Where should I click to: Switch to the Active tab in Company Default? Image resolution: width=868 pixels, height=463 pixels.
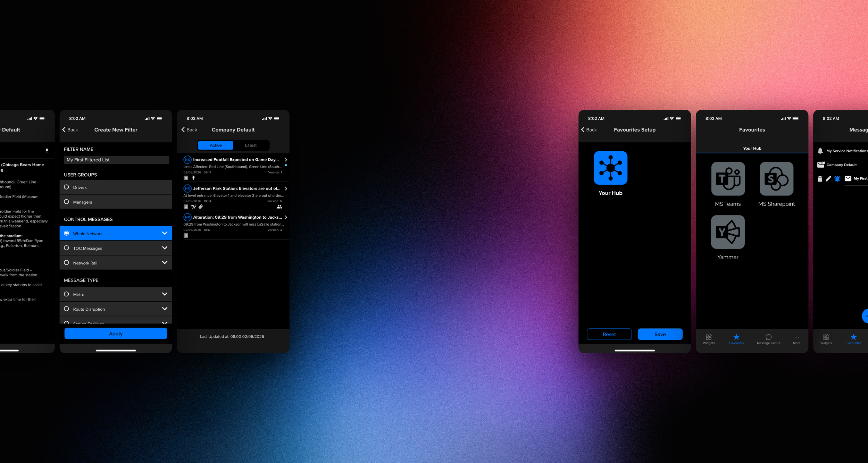216,145
